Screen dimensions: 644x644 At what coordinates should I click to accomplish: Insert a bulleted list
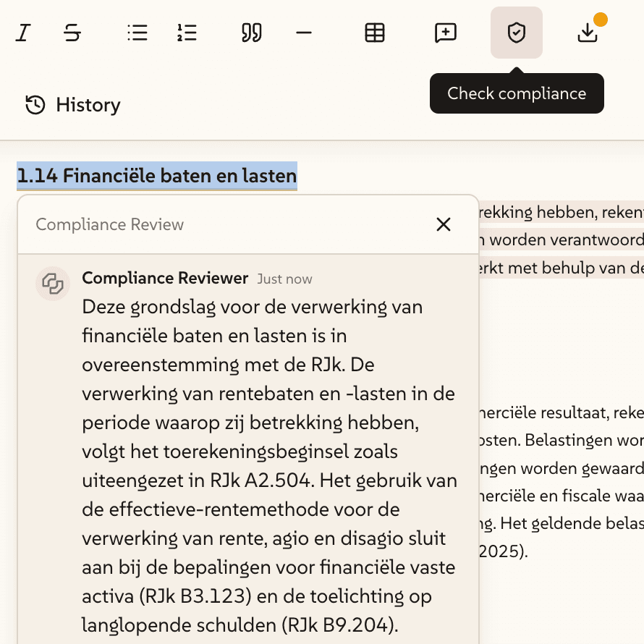tap(137, 33)
